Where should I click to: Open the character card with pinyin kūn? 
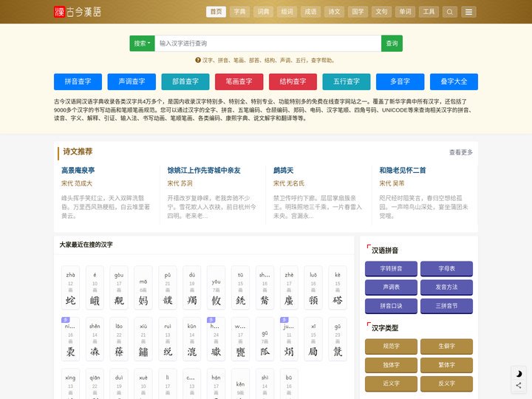coord(191,339)
